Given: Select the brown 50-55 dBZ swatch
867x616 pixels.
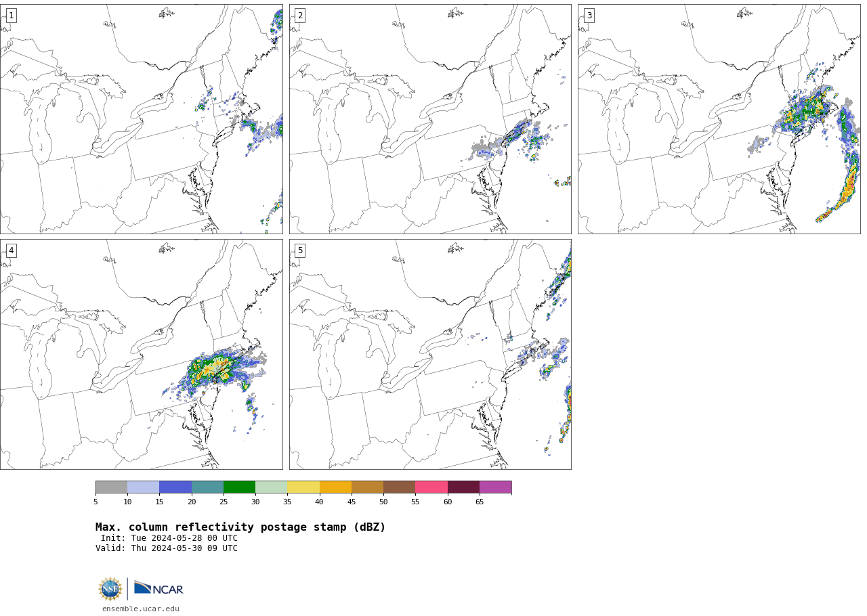Looking at the screenshot, I should (400, 487).
